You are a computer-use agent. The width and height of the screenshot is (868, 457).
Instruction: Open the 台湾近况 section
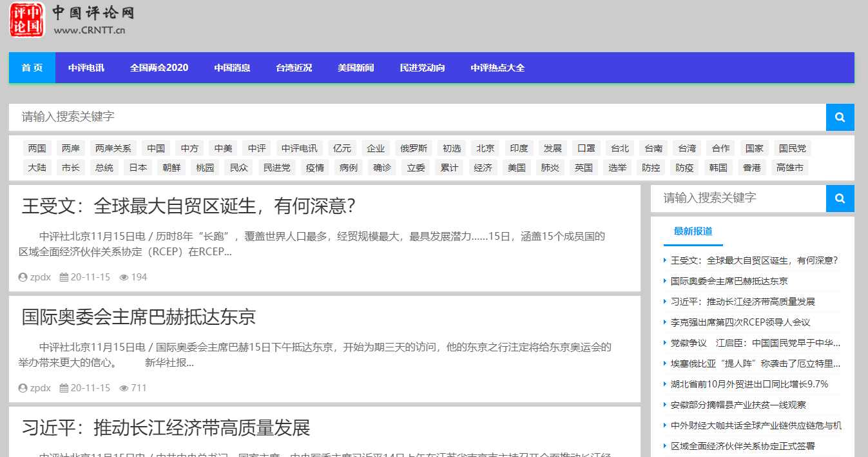(x=293, y=67)
